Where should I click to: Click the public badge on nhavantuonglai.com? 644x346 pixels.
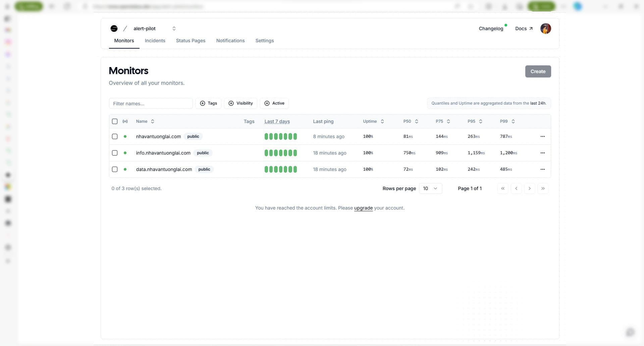coord(193,136)
